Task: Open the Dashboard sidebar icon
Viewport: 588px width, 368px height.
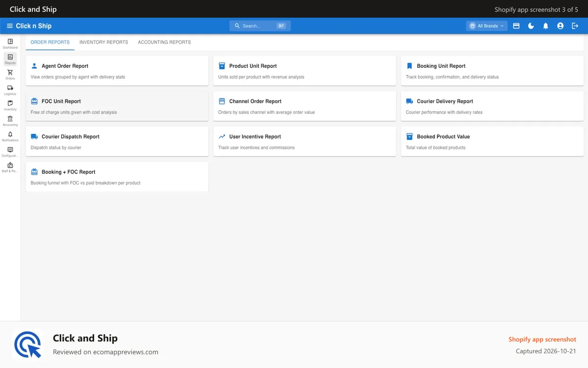Action: tap(10, 42)
